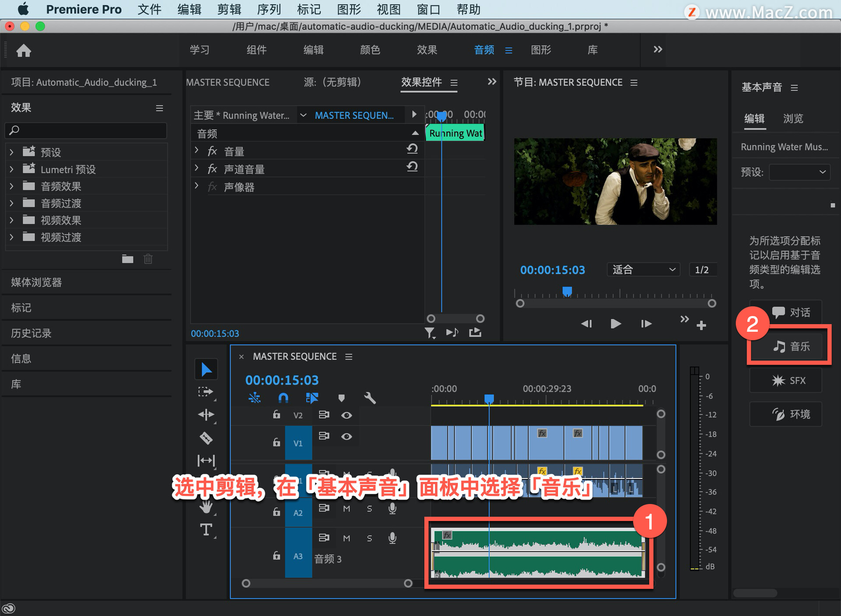
Task: Open the 浏览 tab in Essential Sound
Action: 793,119
